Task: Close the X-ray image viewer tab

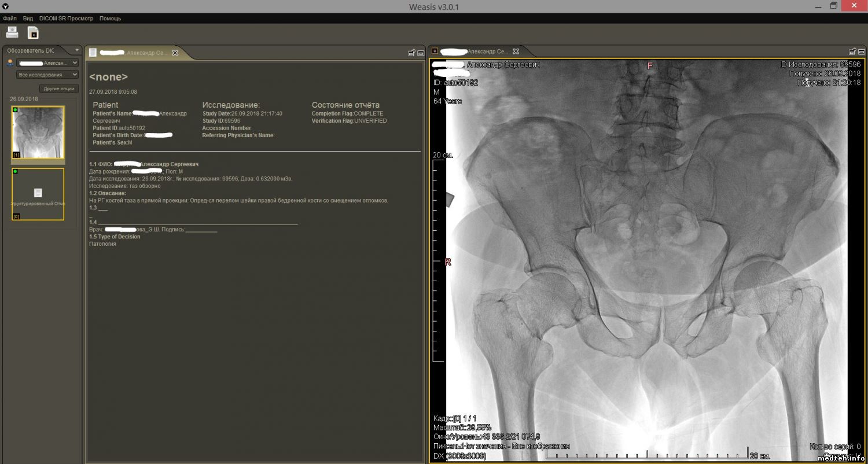Action: [516, 51]
